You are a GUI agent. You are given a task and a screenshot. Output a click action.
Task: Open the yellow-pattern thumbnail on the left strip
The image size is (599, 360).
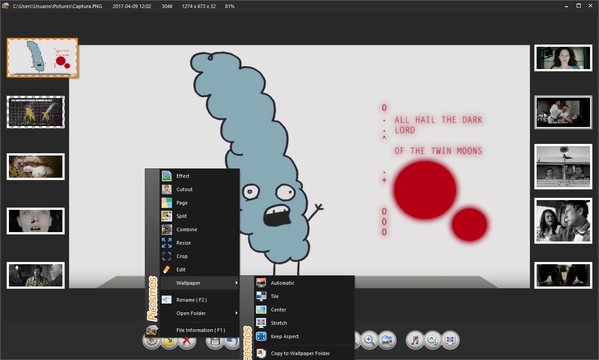pyautogui.click(x=36, y=112)
